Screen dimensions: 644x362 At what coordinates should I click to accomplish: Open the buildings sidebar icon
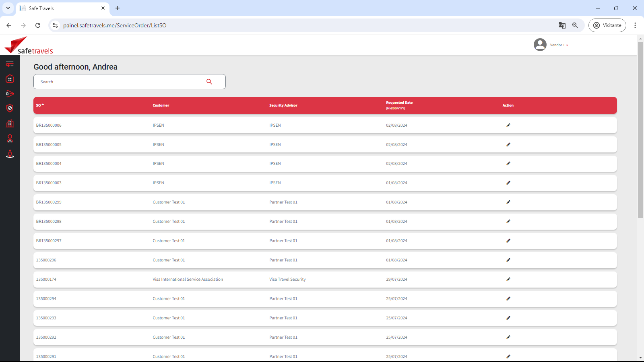click(x=10, y=123)
